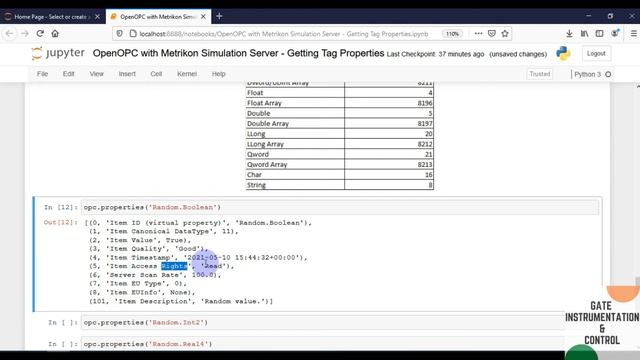This screenshot has width=640, height=360.
Task: Click the Logout button
Action: tap(596, 53)
